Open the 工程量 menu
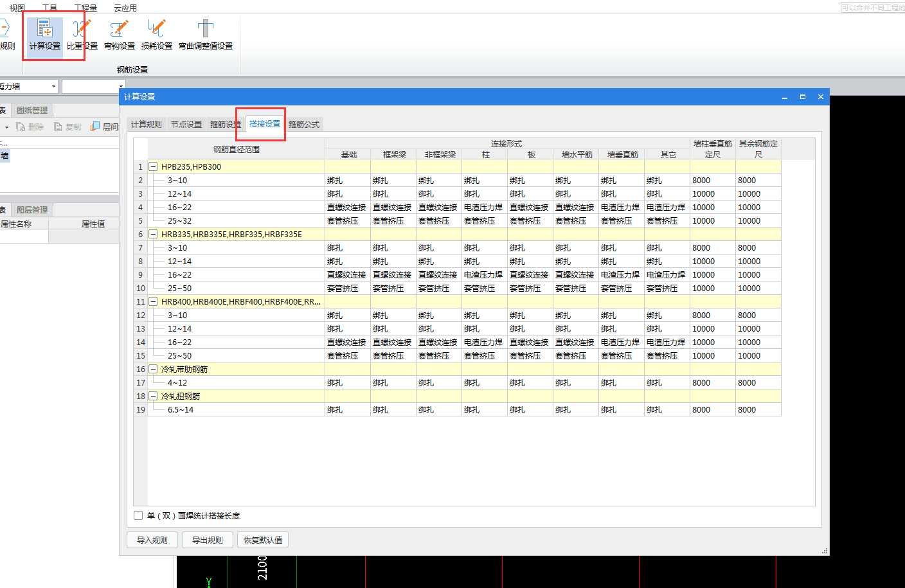Image resolution: width=905 pixels, height=588 pixels. coord(85,8)
